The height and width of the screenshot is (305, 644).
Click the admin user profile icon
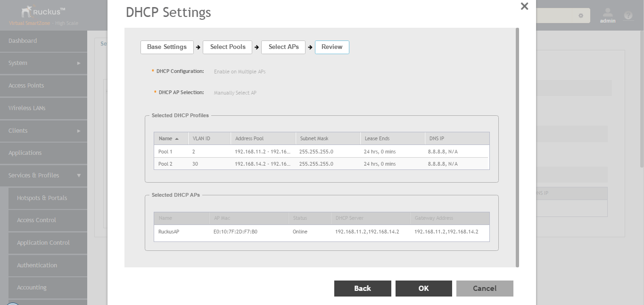pyautogui.click(x=608, y=13)
